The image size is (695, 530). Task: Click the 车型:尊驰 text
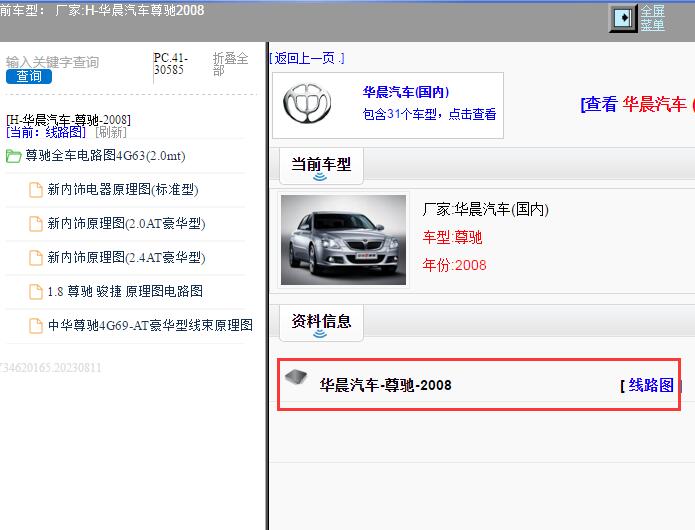[452, 238]
